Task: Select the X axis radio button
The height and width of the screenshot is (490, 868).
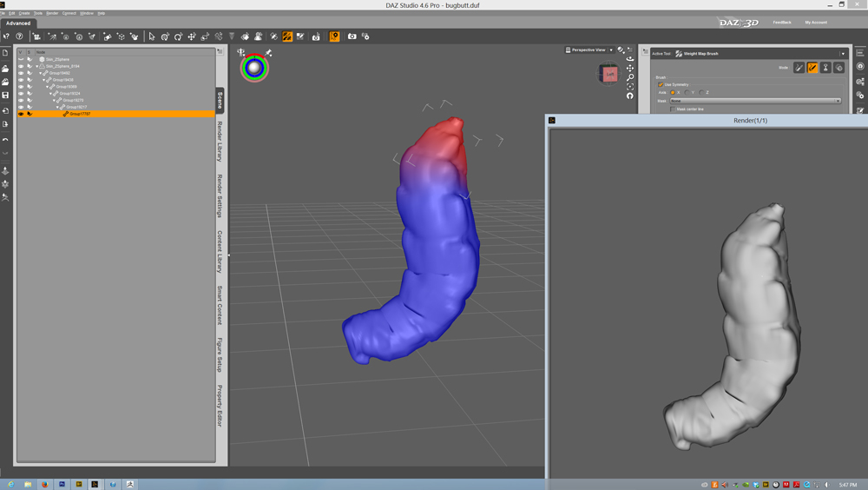Action: (673, 93)
